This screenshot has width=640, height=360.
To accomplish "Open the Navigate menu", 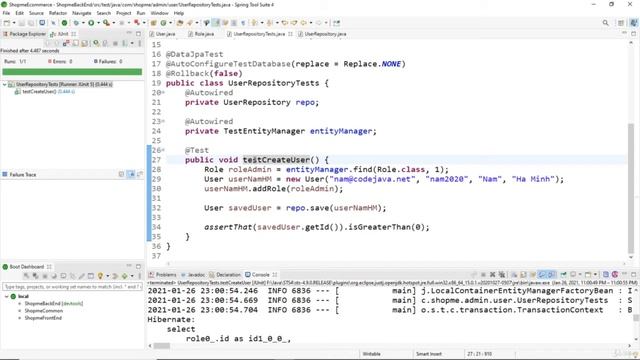I will coord(82,13).
